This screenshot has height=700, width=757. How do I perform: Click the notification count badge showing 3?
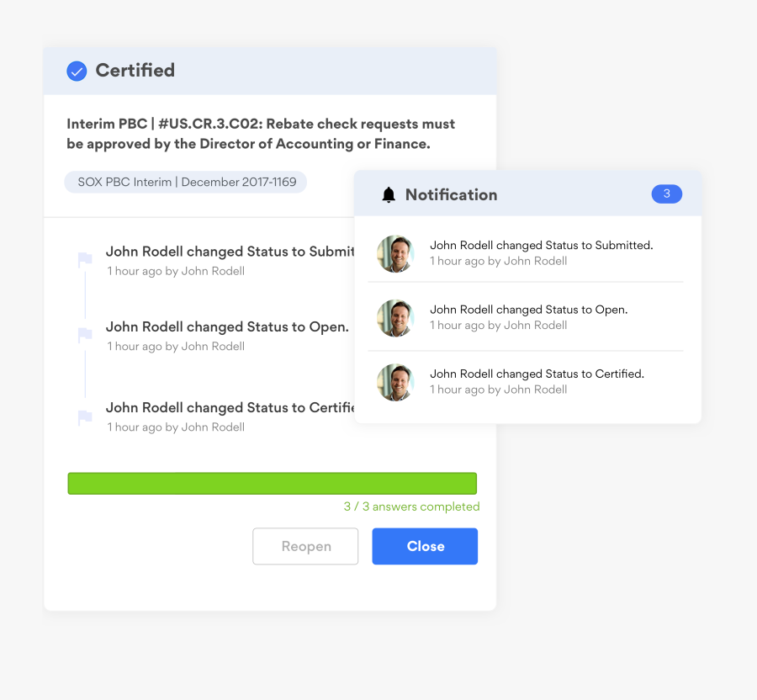coord(666,194)
